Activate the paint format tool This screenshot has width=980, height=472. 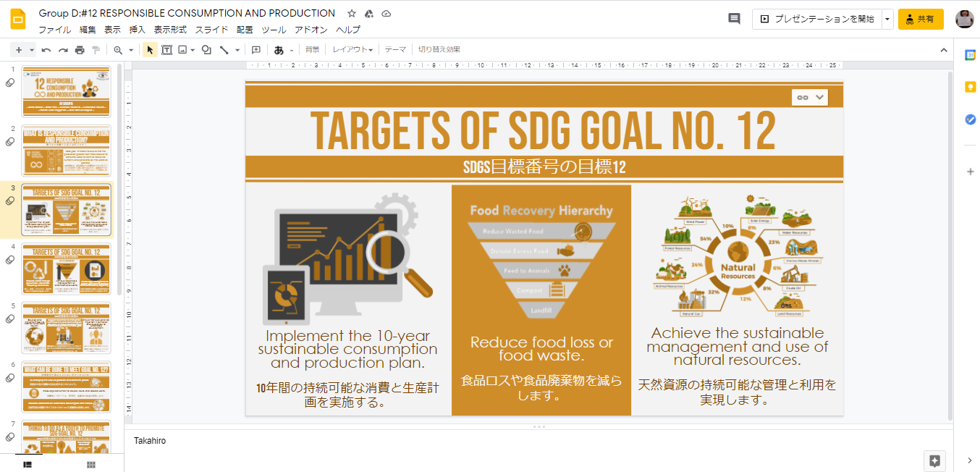pos(96,50)
